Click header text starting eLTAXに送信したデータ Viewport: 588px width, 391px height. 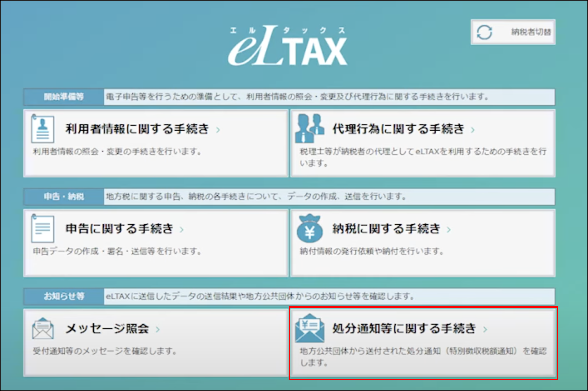click(260, 296)
